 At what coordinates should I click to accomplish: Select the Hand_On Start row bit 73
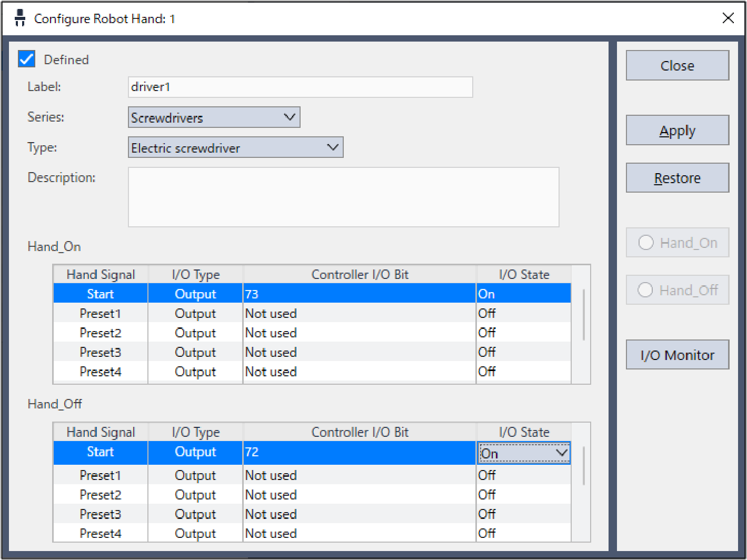coord(359,294)
